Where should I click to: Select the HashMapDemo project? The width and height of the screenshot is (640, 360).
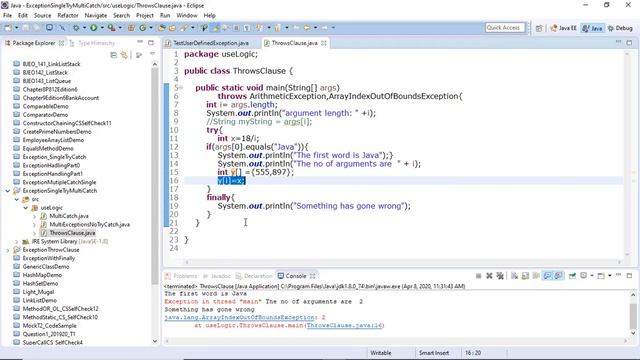[x=42, y=275]
